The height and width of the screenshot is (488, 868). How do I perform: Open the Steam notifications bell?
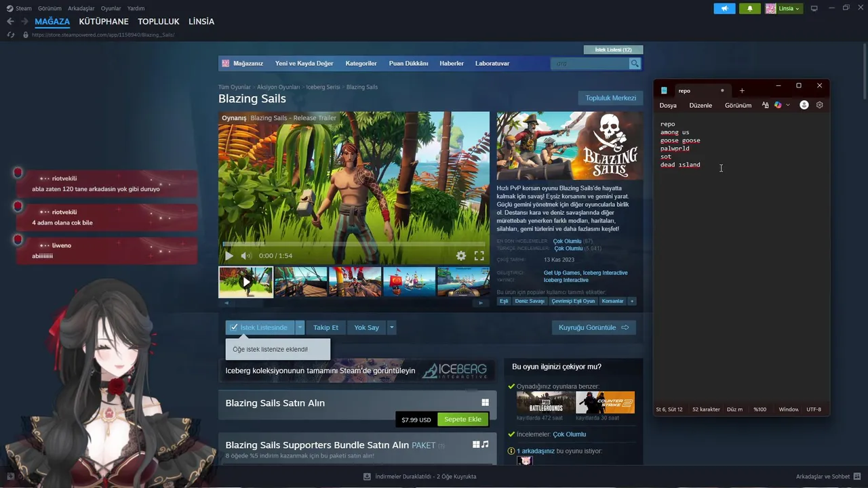click(750, 8)
